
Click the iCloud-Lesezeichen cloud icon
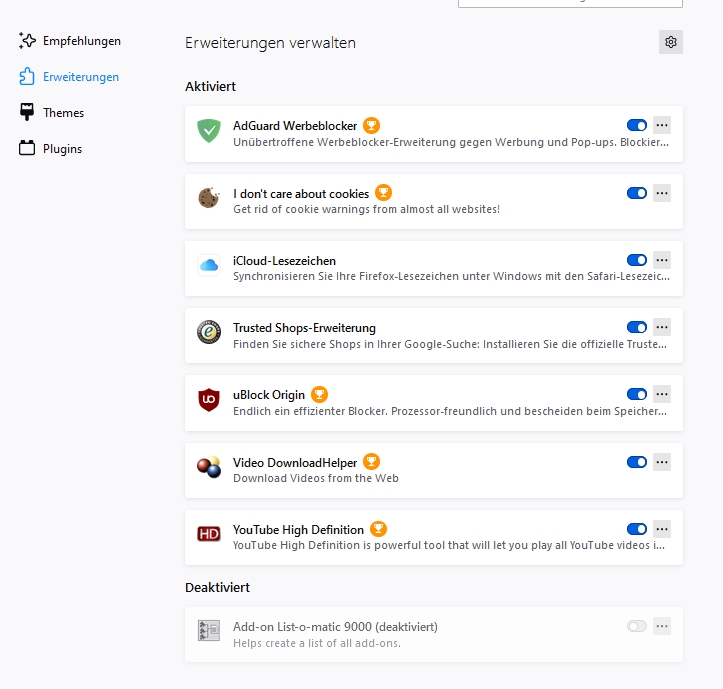(209, 265)
